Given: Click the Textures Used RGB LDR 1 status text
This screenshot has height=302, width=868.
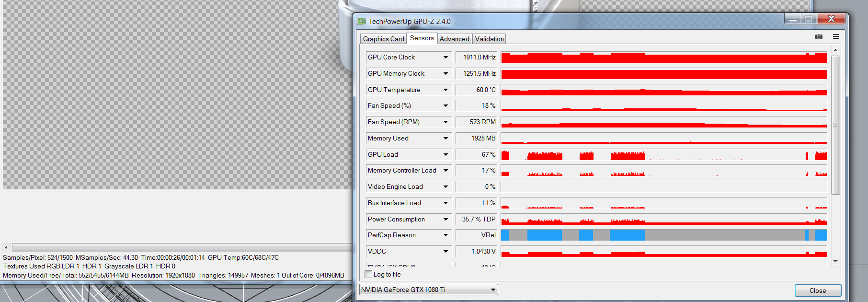Looking at the screenshot, I should (x=41, y=266).
